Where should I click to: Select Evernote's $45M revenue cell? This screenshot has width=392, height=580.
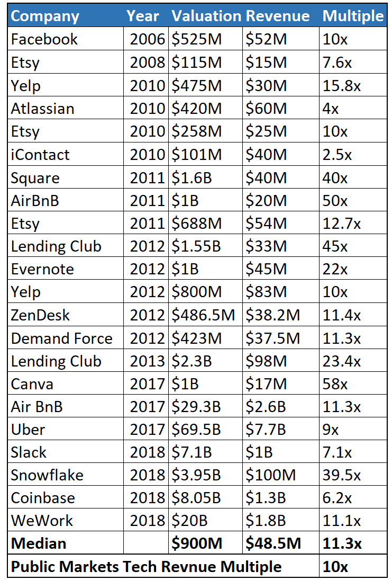(266, 269)
